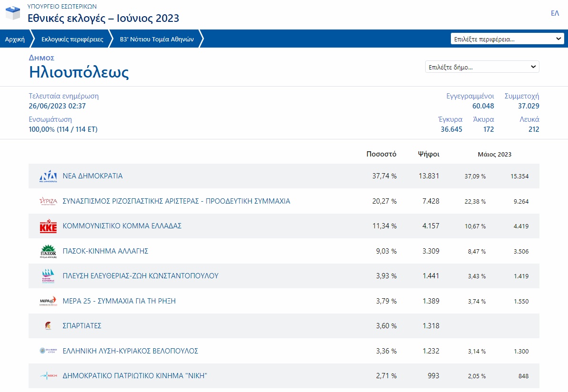Click the Μάιος 2023 column header
Image resolution: width=568 pixels, height=392 pixels.
click(x=495, y=155)
